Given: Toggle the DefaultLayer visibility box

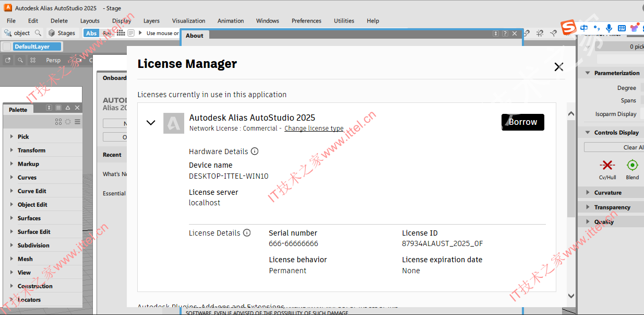Looking at the screenshot, I should coord(7,46).
